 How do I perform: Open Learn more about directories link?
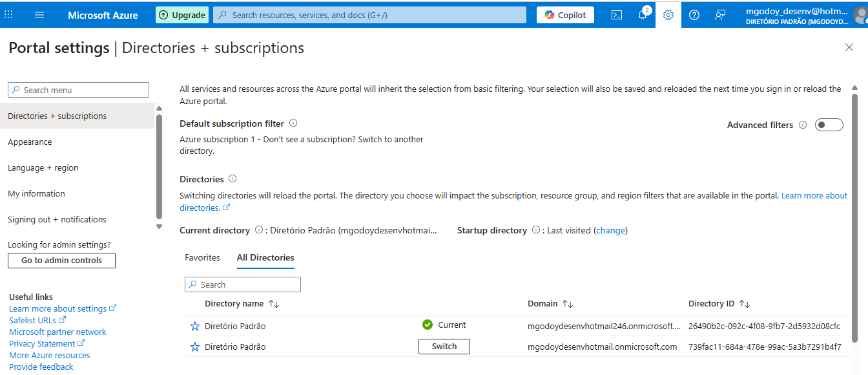814,196
